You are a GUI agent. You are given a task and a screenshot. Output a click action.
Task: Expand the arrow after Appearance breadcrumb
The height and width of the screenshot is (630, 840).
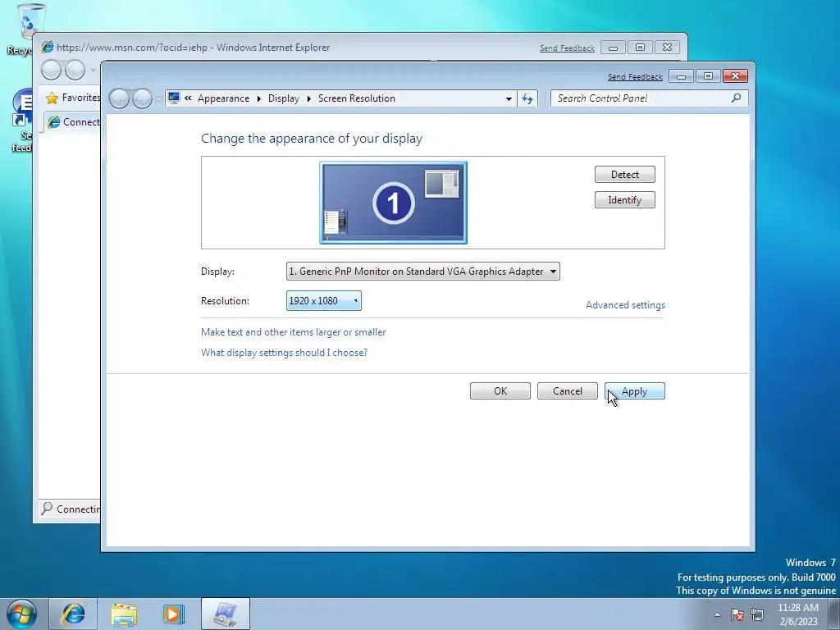(258, 98)
